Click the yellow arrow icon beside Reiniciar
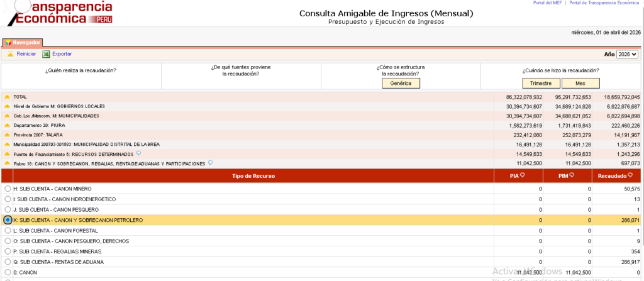Viewport: 644px width, 281px height. pyautogui.click(x=10, y=54)
